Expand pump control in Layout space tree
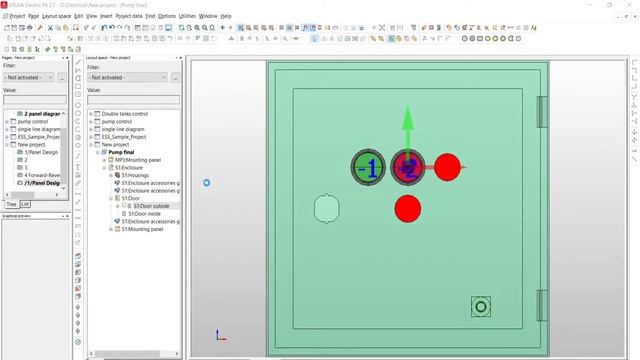 click(x=91, y=122)
